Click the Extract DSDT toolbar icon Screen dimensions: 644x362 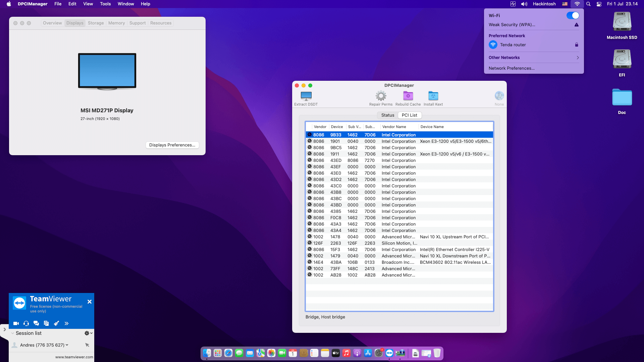(x=306, y=96)
